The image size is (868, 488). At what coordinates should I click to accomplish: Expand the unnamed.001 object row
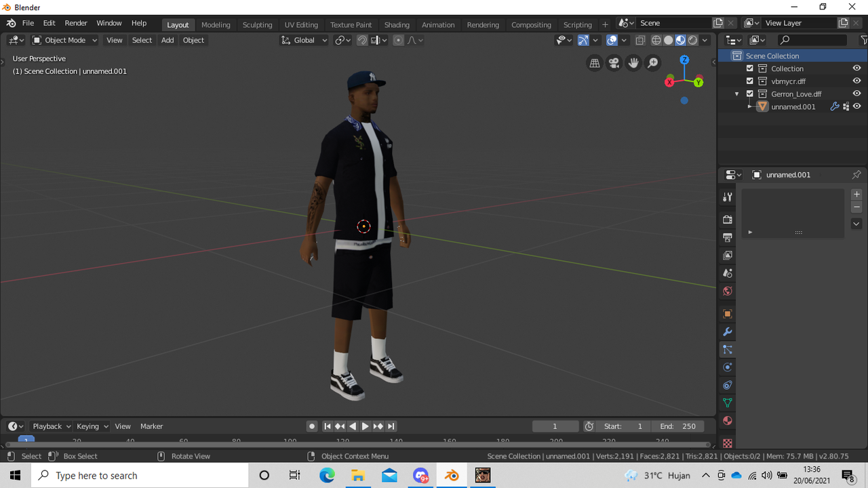pos(750,106)
